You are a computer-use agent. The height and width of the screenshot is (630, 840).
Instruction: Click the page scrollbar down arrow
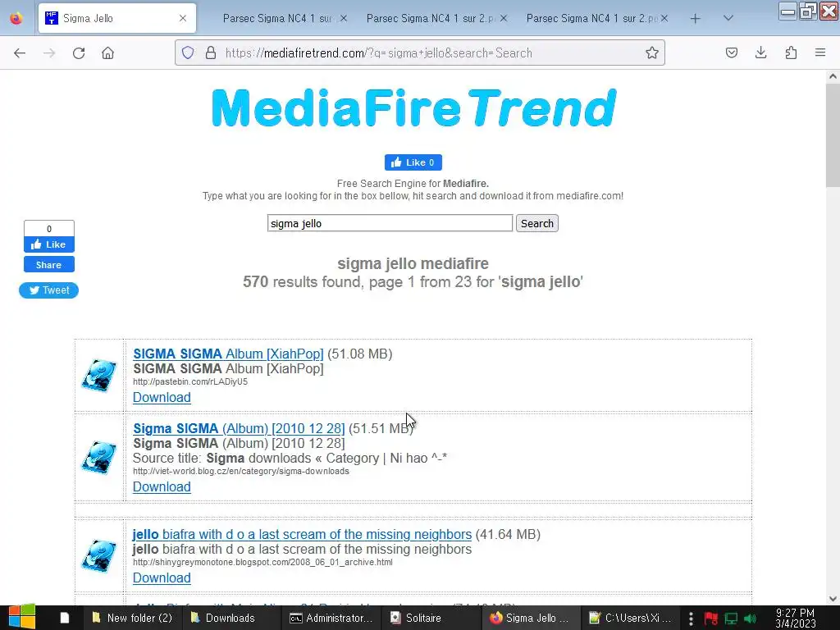(833, 599)
